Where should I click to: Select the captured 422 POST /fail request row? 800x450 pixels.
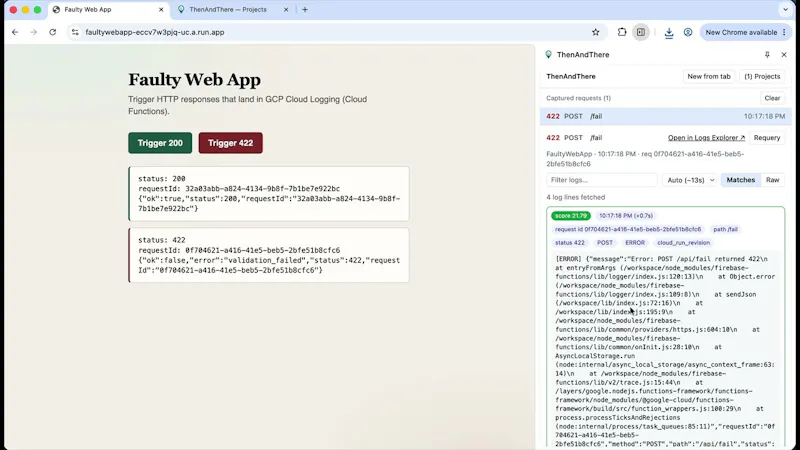coord(665,116)
